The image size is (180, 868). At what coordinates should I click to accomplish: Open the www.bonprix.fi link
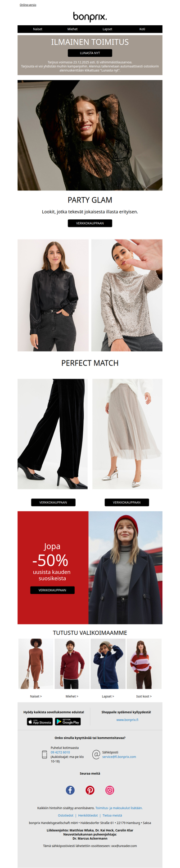click(x=127, y=720)
